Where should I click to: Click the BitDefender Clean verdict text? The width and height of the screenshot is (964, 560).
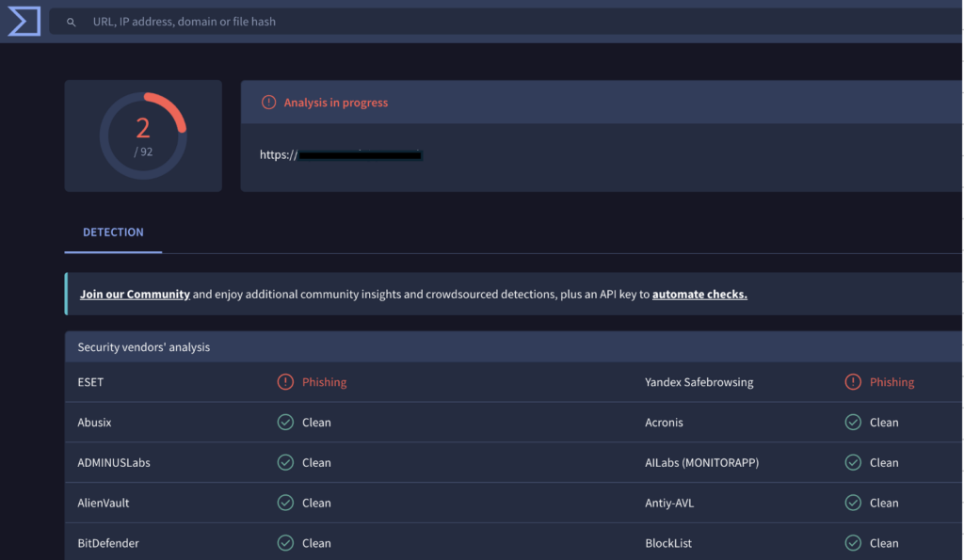tap(316, 543)
